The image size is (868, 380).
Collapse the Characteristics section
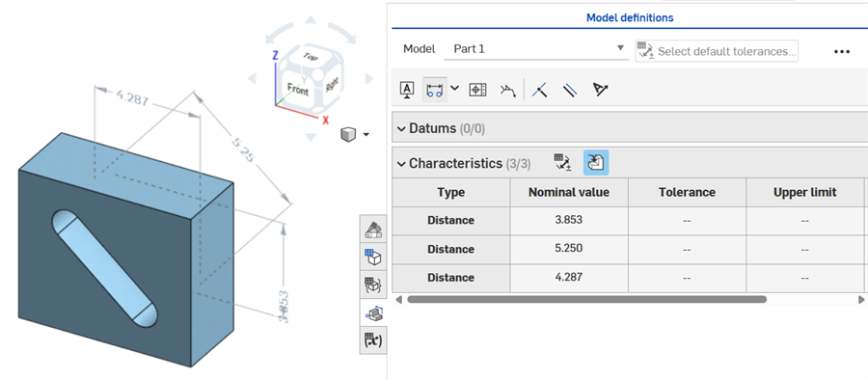tap(402, 163)
